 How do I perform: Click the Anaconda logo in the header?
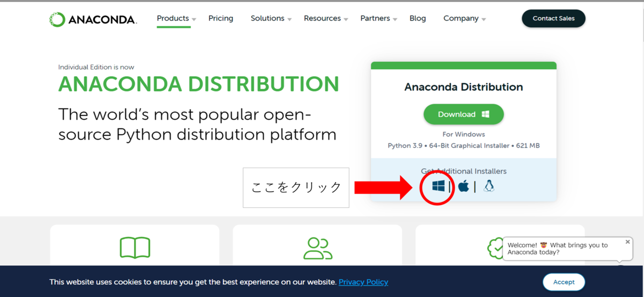point(93,20)
